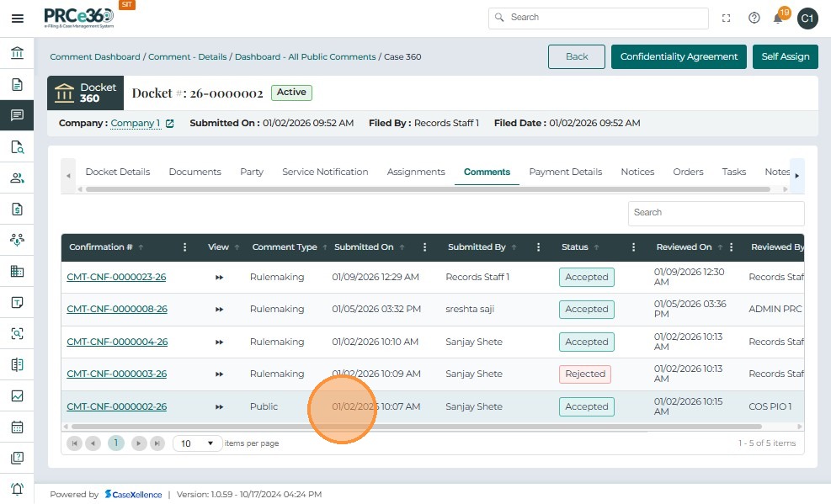Open the calendar icon in sidebar
Viewport: 831px width, 504px height.
pyautogui.click(x=17, y=427)
